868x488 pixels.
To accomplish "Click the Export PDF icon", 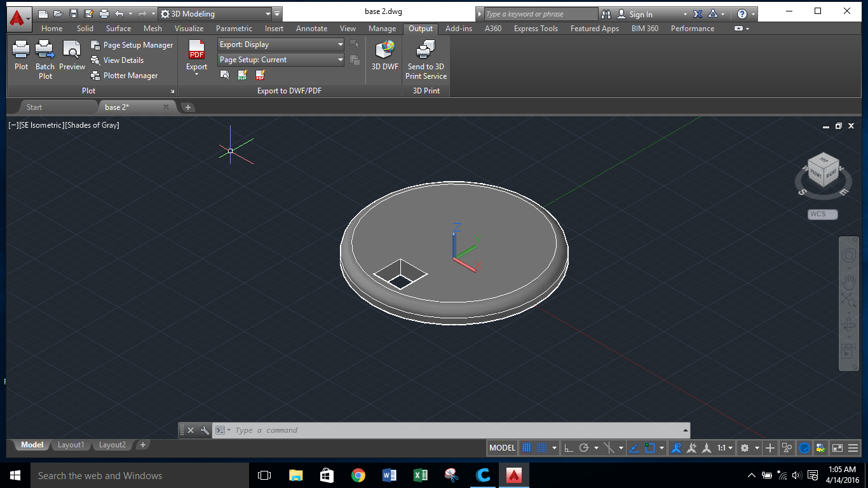I will click(x=197, y=50).
